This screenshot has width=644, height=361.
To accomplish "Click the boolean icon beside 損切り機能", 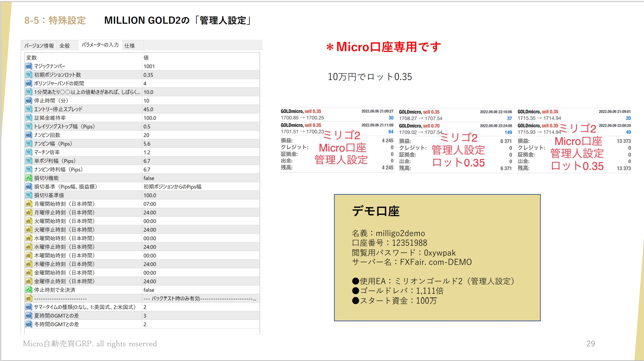I will pyautogui.click(x=28, y=178).
